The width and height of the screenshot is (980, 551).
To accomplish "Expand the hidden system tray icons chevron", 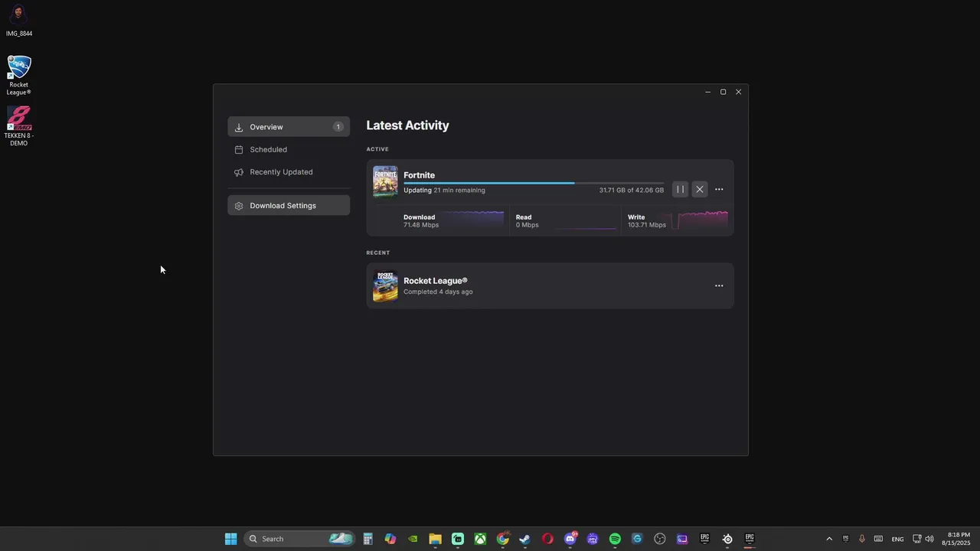I will 828,539.
